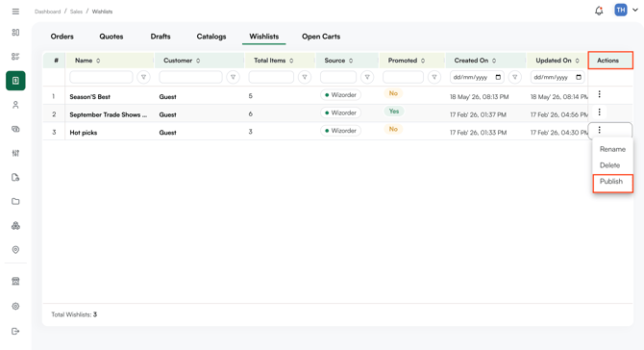This screenshot has height=350, width=644.
Task: Open the products cubes sidebar icon
Action: [x=15, y=226]
